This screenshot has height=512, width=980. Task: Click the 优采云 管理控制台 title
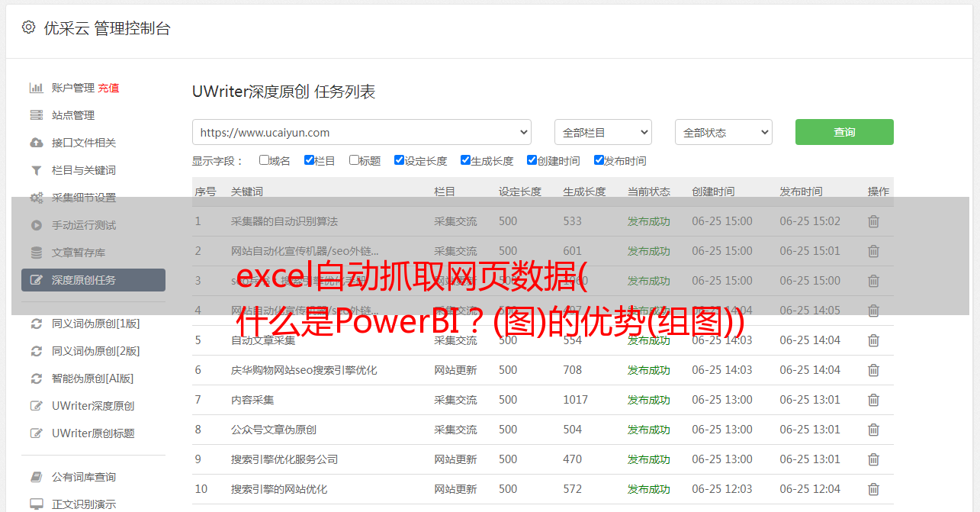coord(108,28)
